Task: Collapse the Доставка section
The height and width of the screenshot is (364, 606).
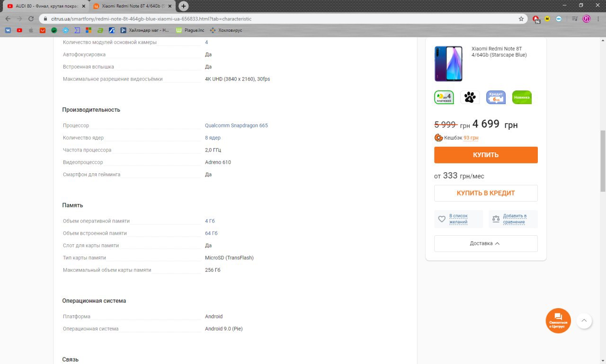Action: coord(486,243)
